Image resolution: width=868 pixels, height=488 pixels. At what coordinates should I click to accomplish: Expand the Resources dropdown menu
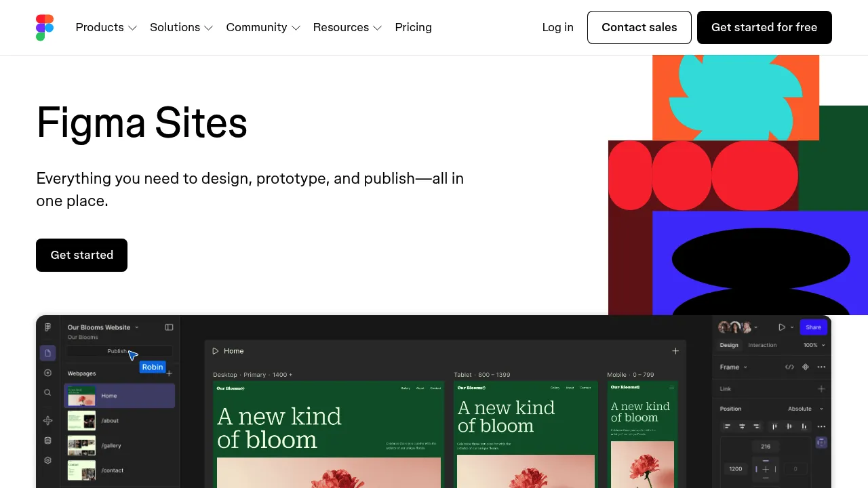(348, 27)
